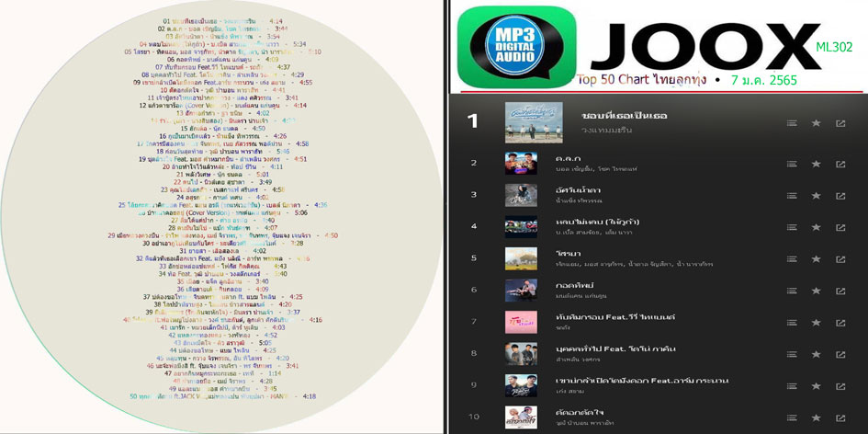Click disc track line '44 ปล่องขอโทษ'
The width and height of the screenshot is (868, 434).
pyautogui.click(x=223, y=350)
